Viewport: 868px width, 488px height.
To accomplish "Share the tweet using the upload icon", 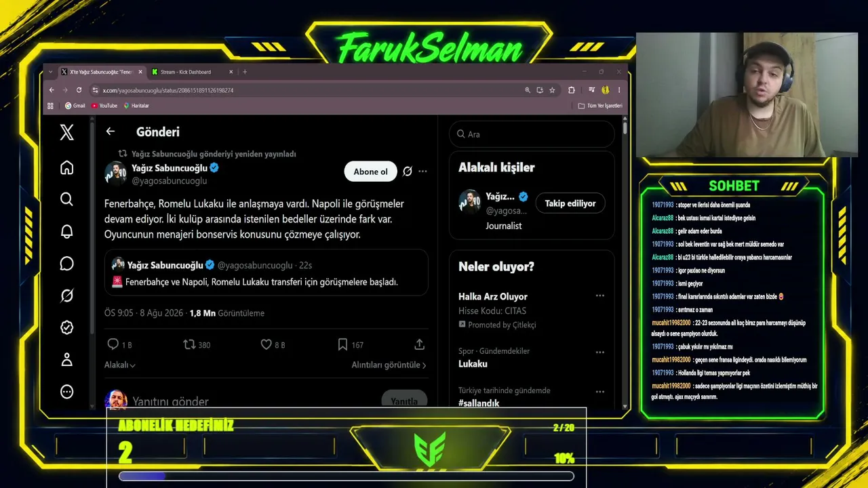I will point(419,344).
